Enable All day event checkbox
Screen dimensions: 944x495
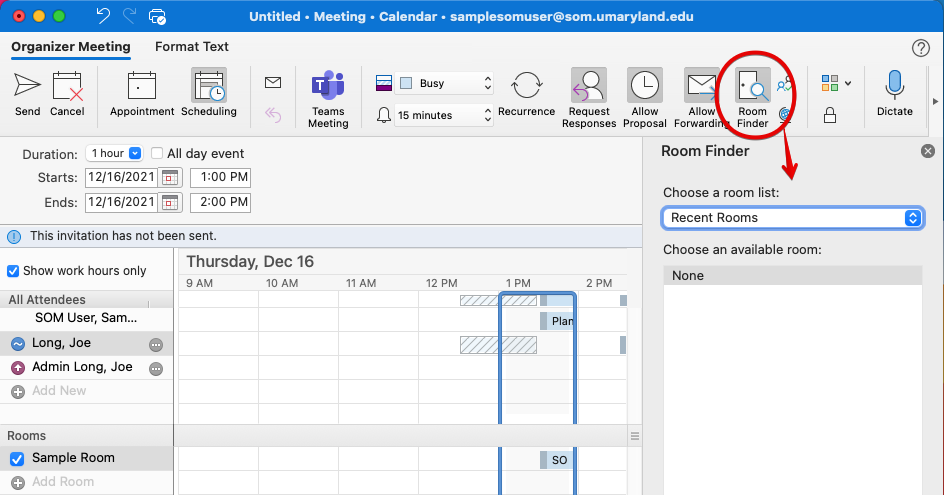pyautogui.click(x=157, y=154)
